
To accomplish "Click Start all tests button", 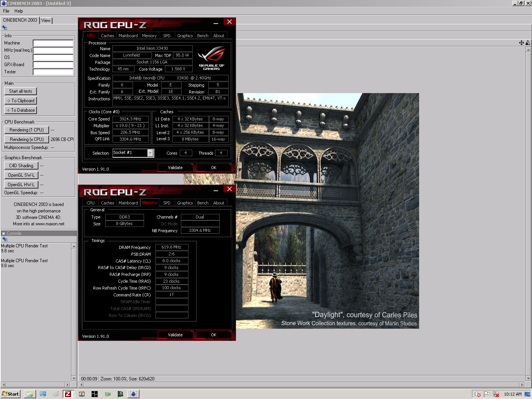I will (21, 91).
